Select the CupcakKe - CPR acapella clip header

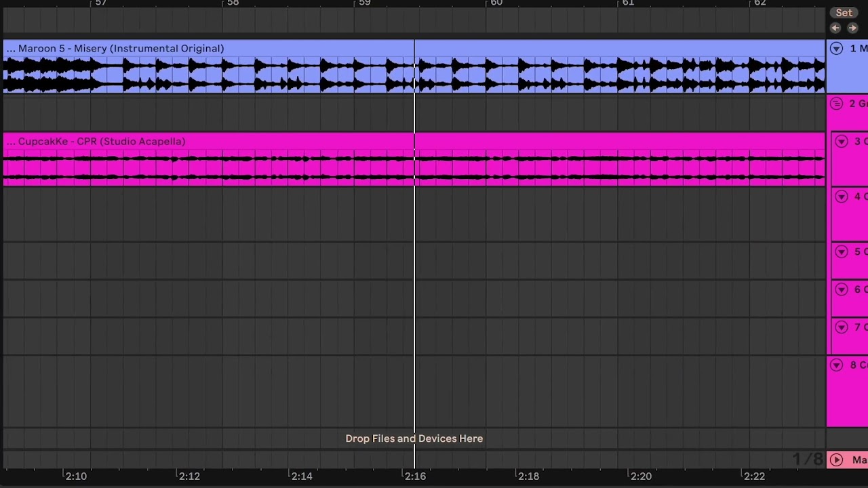tap(414, 141)
